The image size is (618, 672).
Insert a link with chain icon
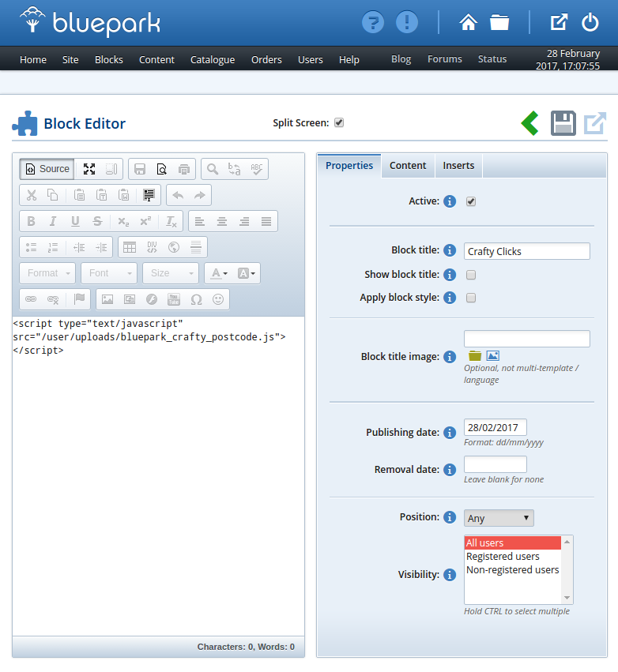[x=32, y=299]
